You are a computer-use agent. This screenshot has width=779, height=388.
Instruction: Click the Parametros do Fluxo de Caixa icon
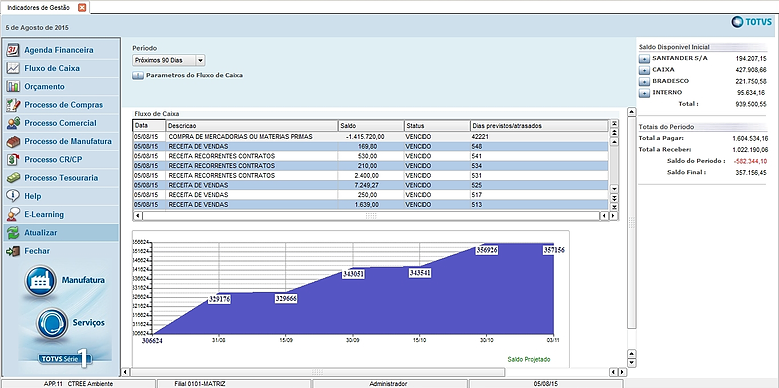click(x=138, y=76)
